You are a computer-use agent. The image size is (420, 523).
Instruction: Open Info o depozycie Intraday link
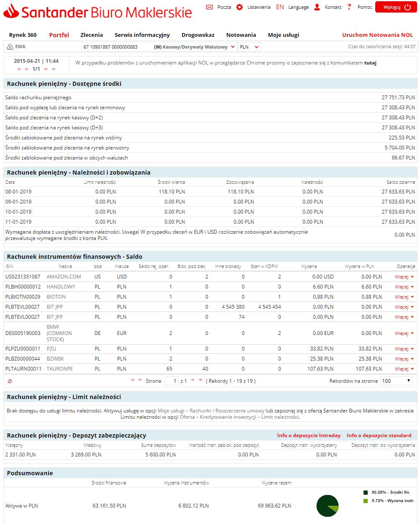pos(309,435)
